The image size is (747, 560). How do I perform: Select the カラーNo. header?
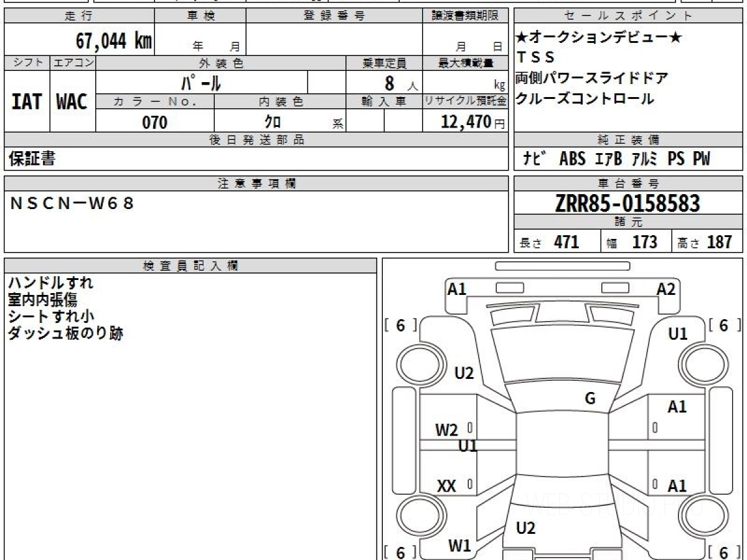pos(155,101)
